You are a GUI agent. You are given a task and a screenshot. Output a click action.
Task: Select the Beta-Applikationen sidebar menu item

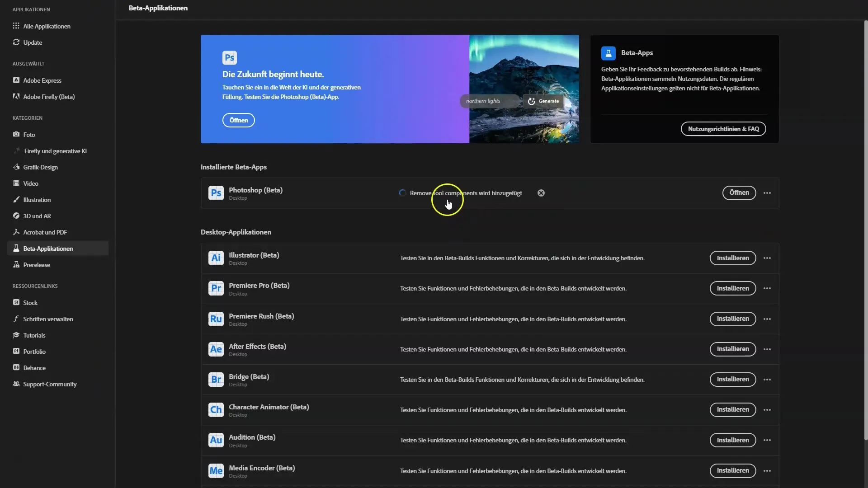coord(47,248)
